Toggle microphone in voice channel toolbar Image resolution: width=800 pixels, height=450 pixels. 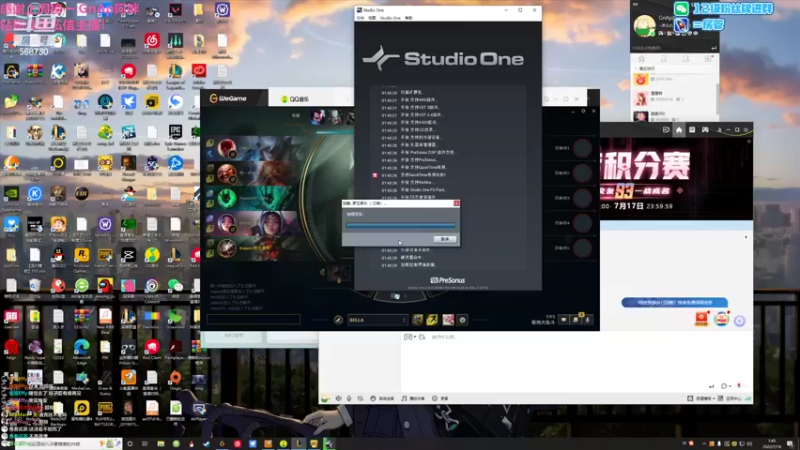(x=349, y=398)
